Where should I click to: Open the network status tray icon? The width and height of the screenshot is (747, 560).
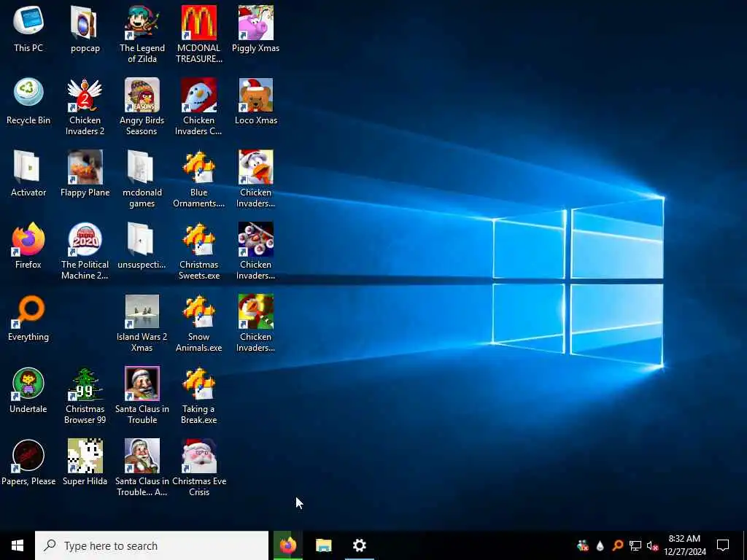(635, 545)
